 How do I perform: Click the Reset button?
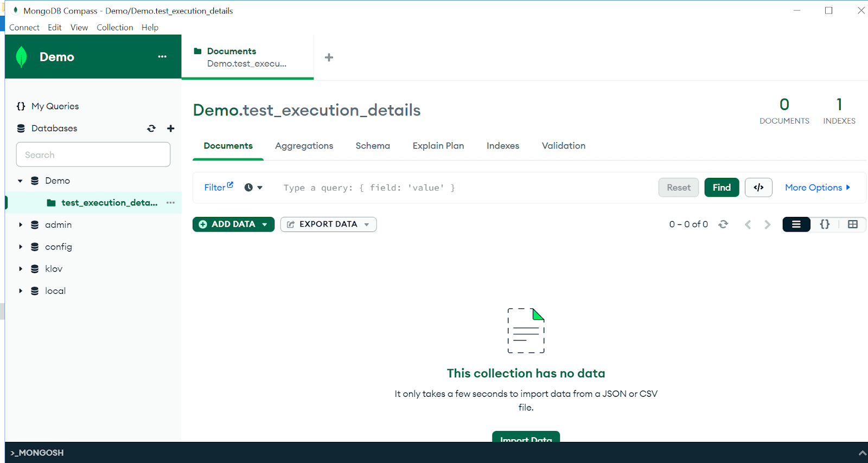(x=679, y=188)
